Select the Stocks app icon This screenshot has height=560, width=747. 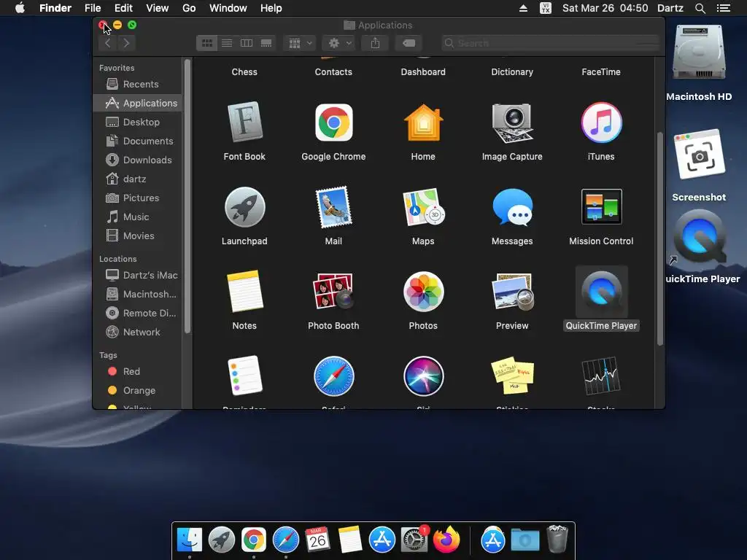[x=601, y=376]
